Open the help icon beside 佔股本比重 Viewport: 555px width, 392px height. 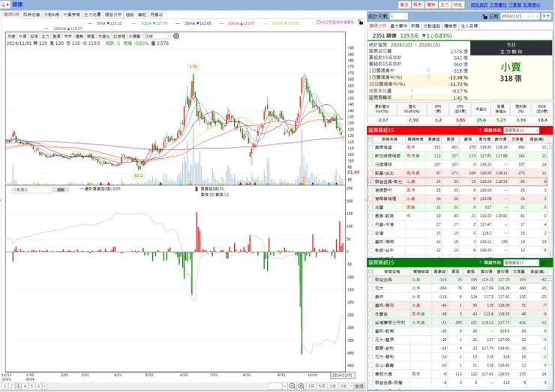pos(412,91)
